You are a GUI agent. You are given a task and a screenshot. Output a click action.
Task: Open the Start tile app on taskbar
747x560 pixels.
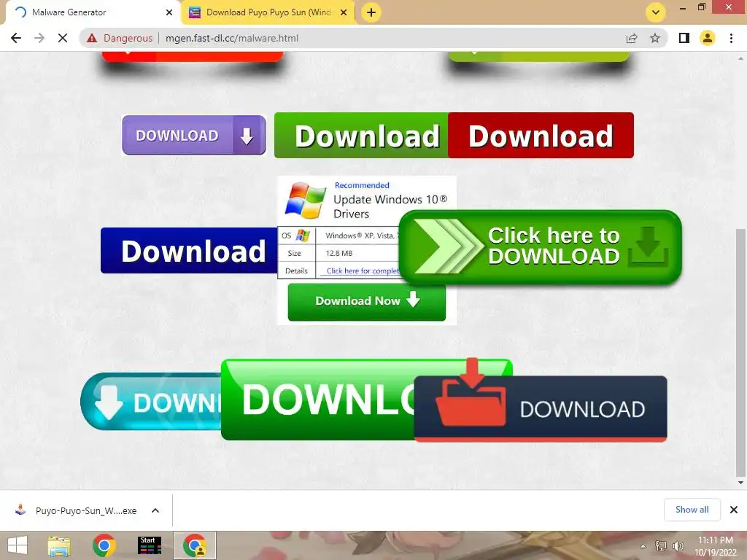149,545
